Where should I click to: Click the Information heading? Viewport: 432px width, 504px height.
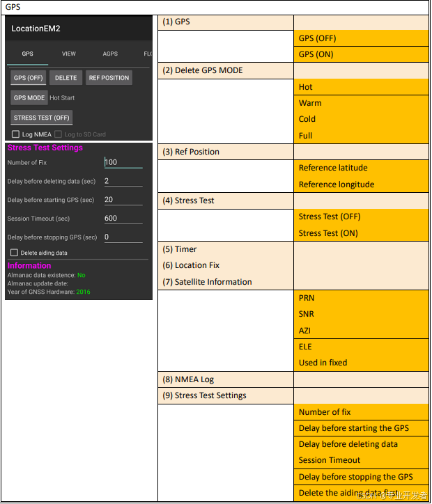pos(29,265)
